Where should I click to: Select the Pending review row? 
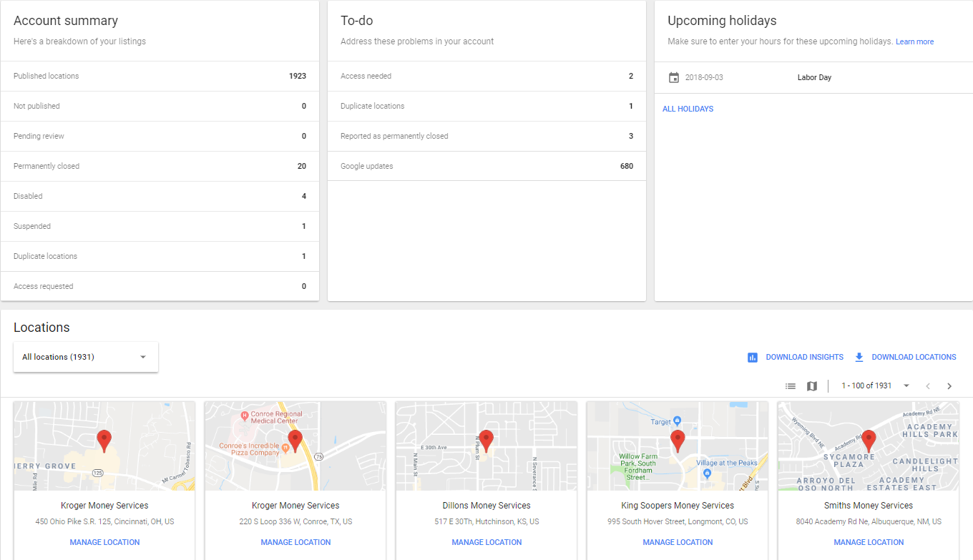(x=160, y=136)
